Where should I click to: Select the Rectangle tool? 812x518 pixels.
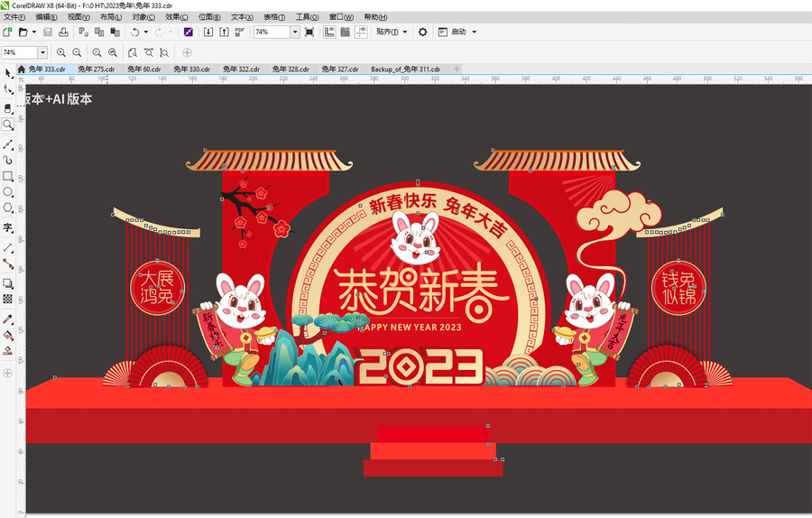[x=7, y=176]
